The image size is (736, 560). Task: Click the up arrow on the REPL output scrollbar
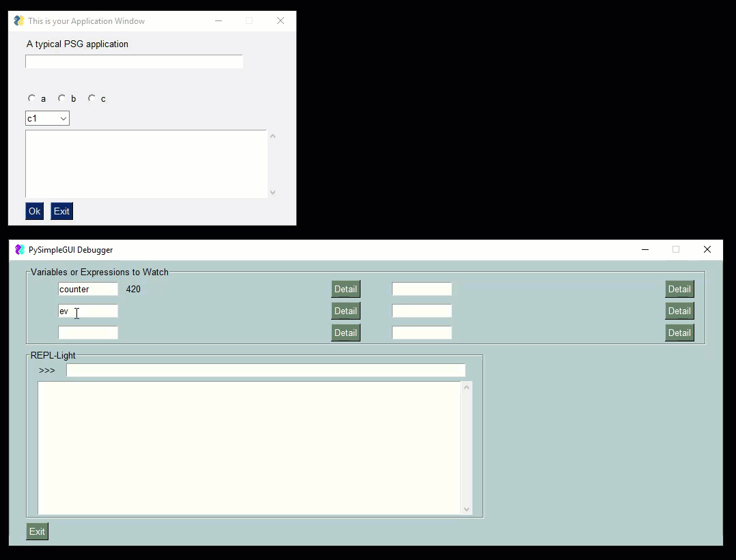point(466,386)
